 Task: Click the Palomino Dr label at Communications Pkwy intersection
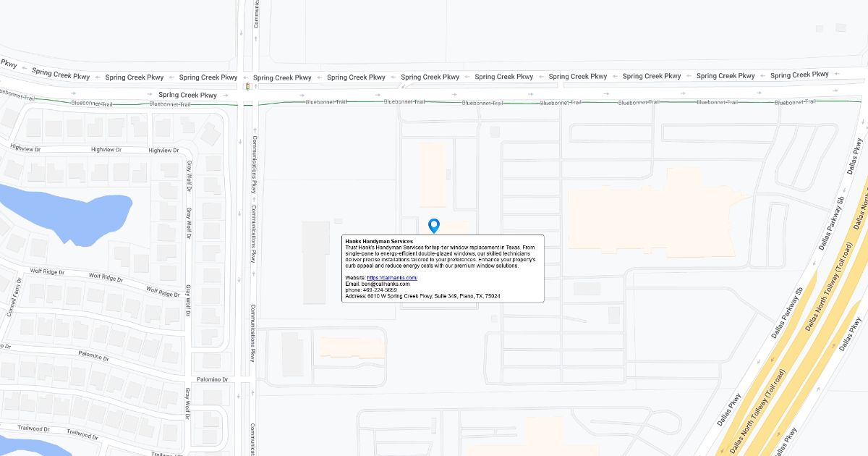[x=213, y=379]
